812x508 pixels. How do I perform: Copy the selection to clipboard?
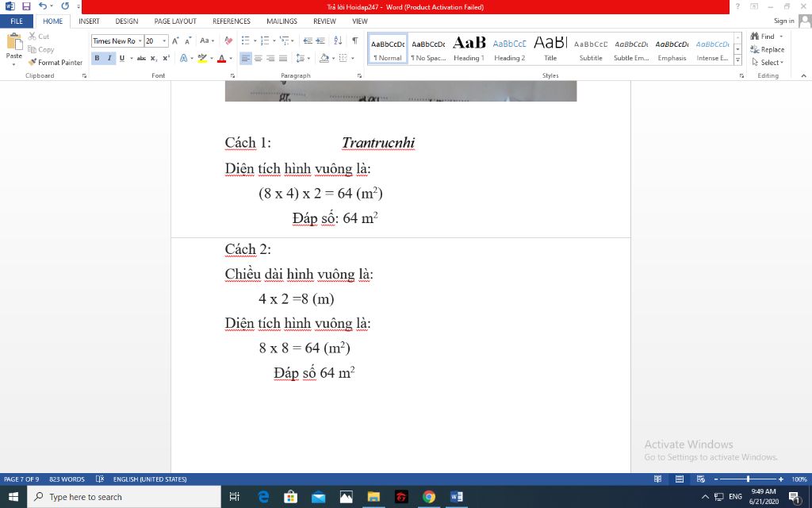click(41, 49)
